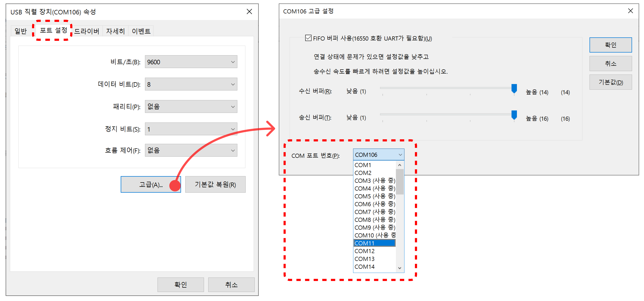The height and width of the screenshot is (301, 644).
Task: Switch to the 드라이버 tab
Action: (87, 31)
